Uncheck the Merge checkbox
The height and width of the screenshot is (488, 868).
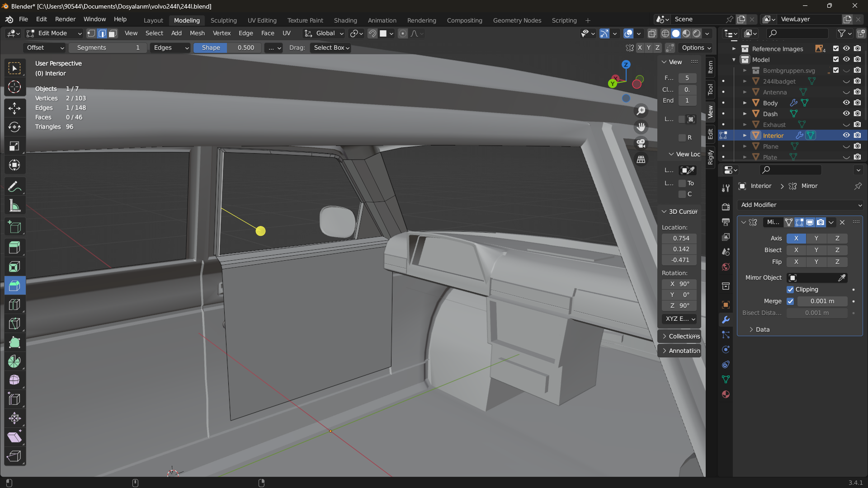[x=790, y=301]
